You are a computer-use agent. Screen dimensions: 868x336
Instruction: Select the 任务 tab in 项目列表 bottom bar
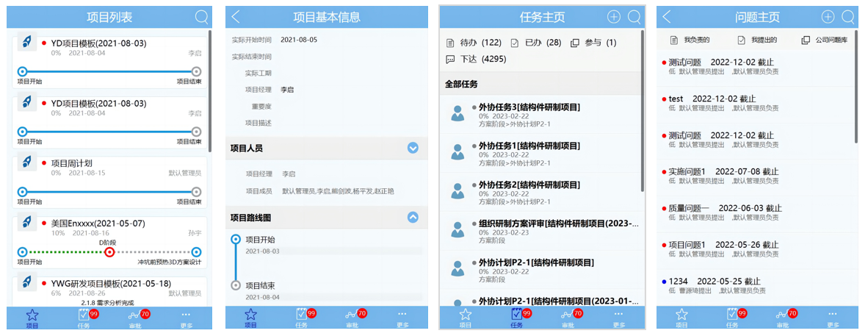[x=84, y=318]
